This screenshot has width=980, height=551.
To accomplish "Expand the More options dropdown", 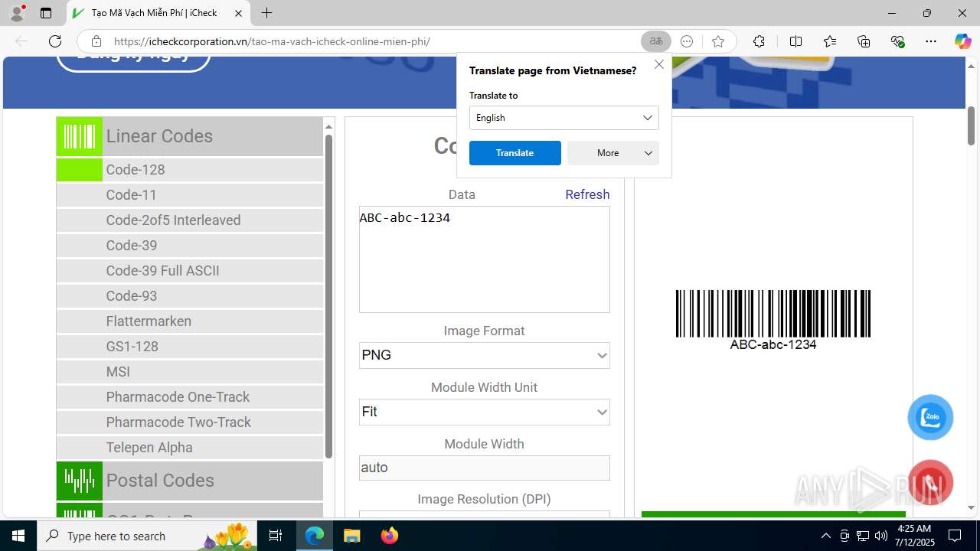I will click(x=613, y=153).
